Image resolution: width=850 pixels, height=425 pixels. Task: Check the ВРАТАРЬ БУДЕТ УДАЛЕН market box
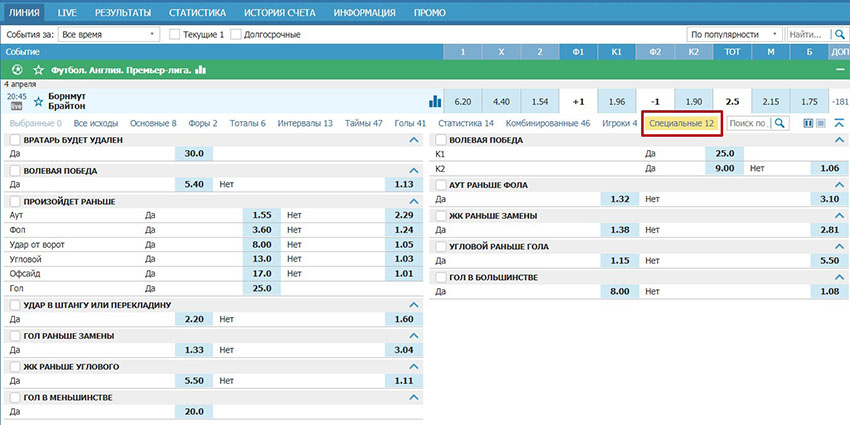point(14,140)
